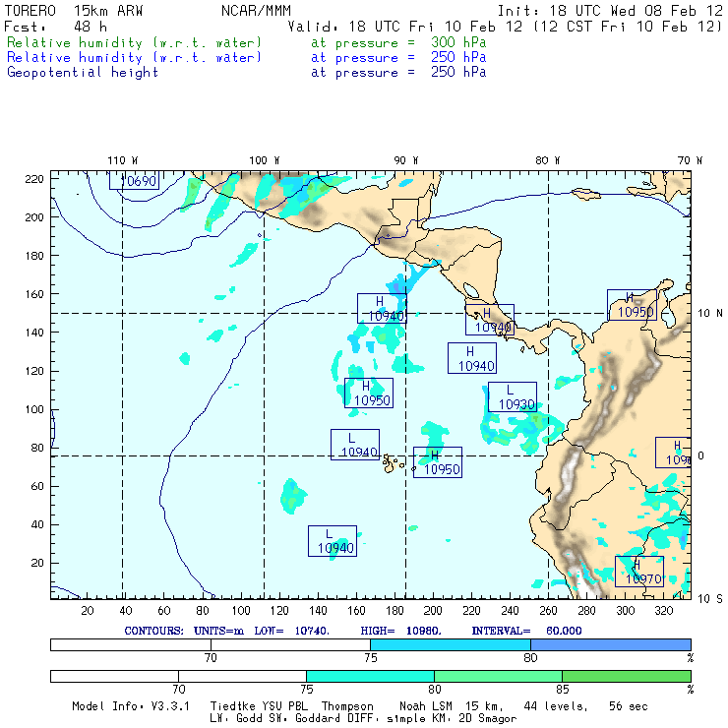Select the "NCAR/MMM" header label
The height and width of the screenshot is (728, 728).
(257, 11)
